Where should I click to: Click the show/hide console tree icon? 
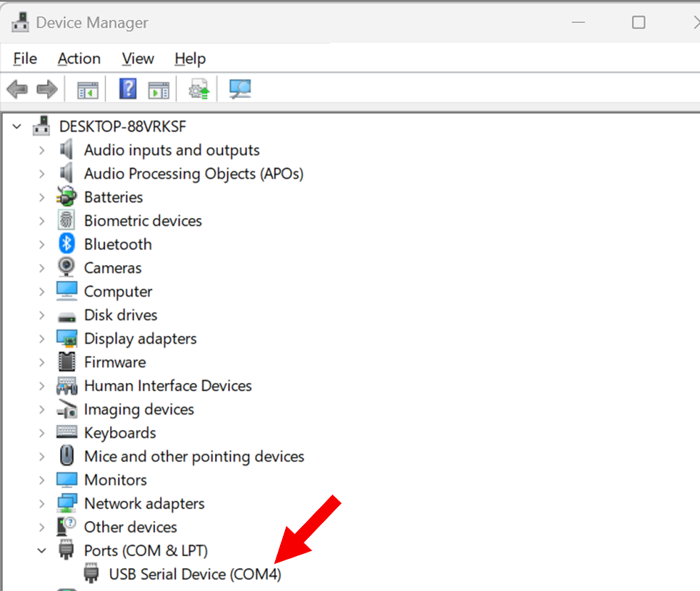87,89
